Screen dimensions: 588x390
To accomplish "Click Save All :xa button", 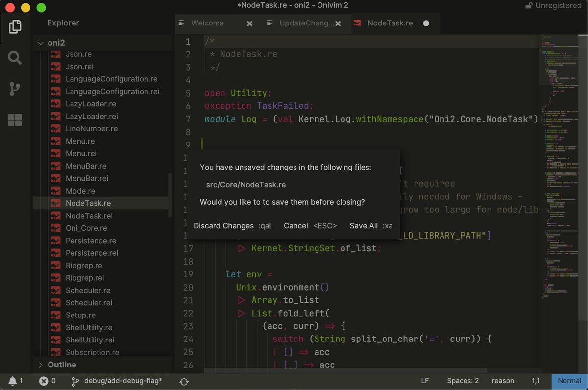I will click(x=371, y=226).
